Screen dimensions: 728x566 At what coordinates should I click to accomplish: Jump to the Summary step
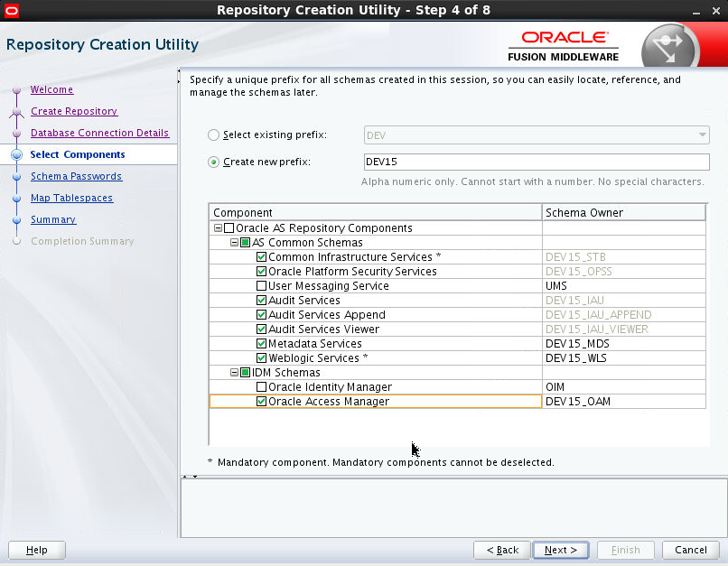point(53,219)
